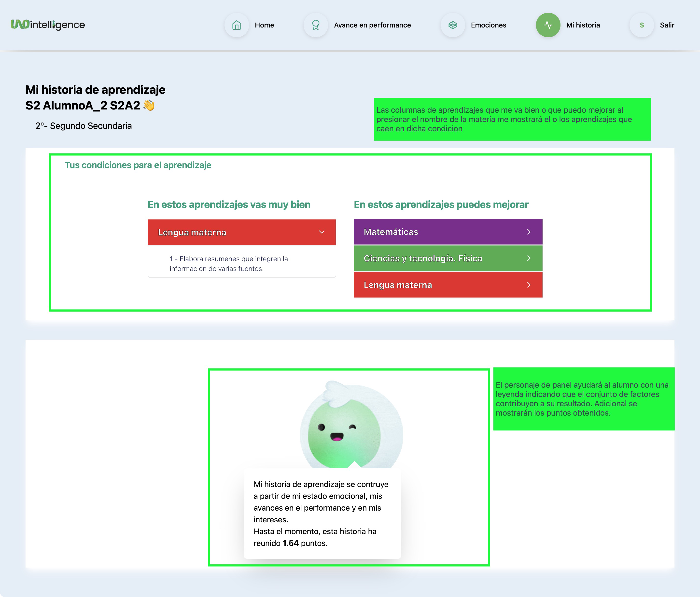Click the Emociones cube icon
700x597 pixels.
click(x=453, y=25)
